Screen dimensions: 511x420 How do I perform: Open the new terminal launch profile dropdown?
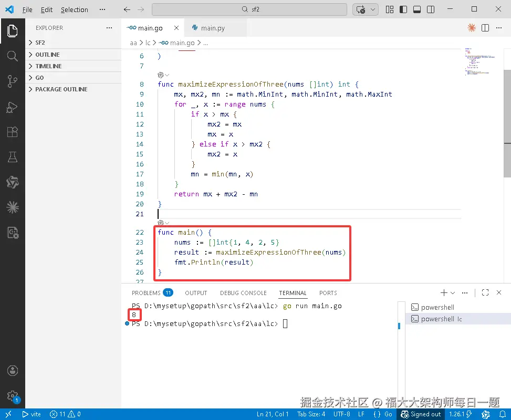click(453, 292)
